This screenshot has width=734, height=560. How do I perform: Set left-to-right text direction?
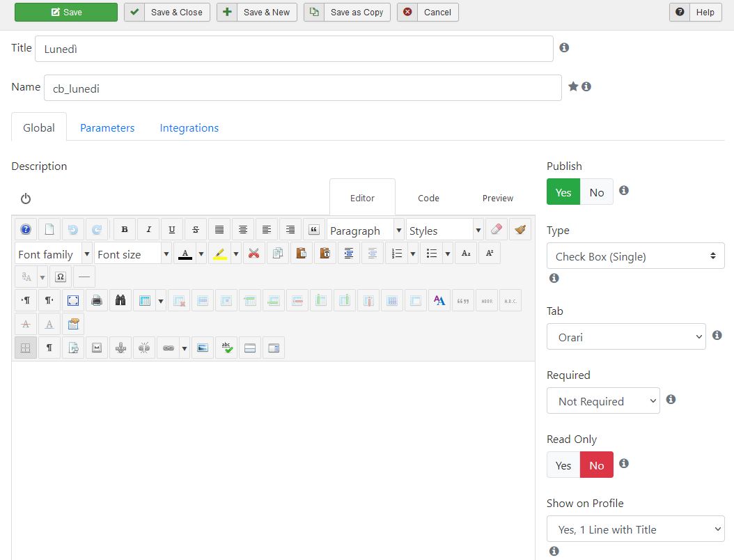tap(26, 301)
